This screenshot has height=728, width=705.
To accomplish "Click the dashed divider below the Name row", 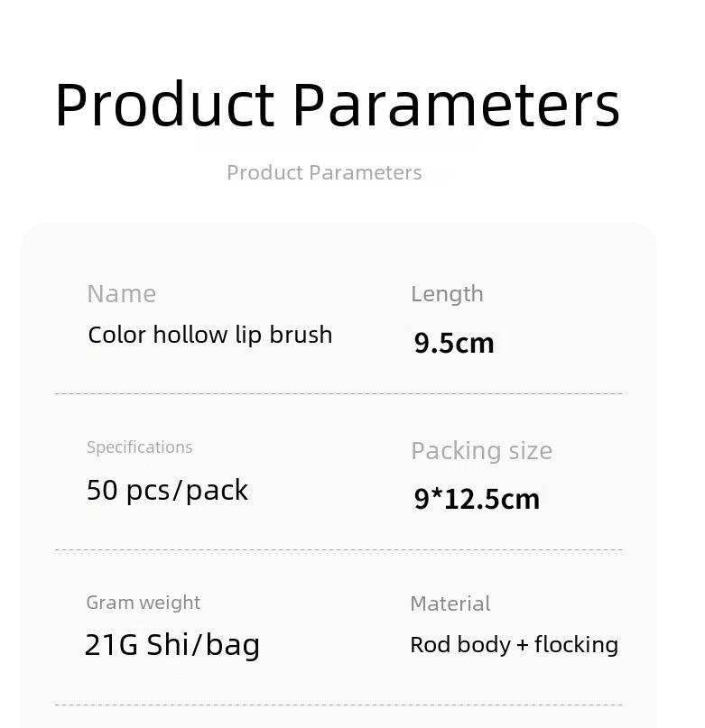I will click(339, 393).
